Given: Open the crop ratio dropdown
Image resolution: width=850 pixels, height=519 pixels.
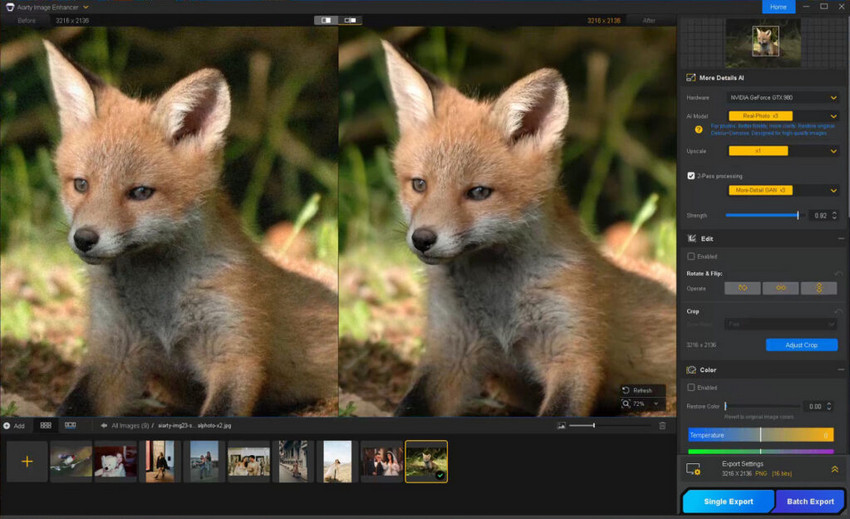Looking at the screenshot, I should click(x=781, y=324).
